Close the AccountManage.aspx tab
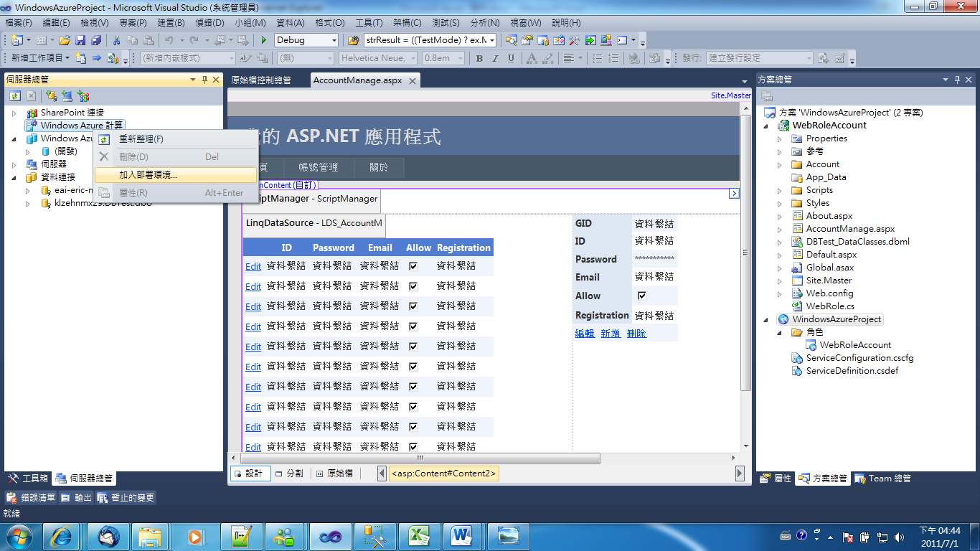Image resolution: width=980 pixels, height=551 pixels. 412,81
